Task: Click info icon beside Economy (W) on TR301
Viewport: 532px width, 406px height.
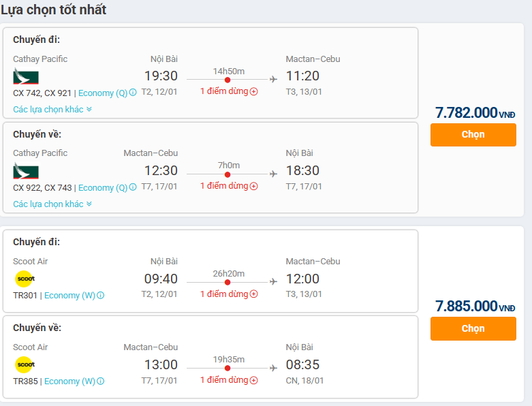Action: (100, 296)
